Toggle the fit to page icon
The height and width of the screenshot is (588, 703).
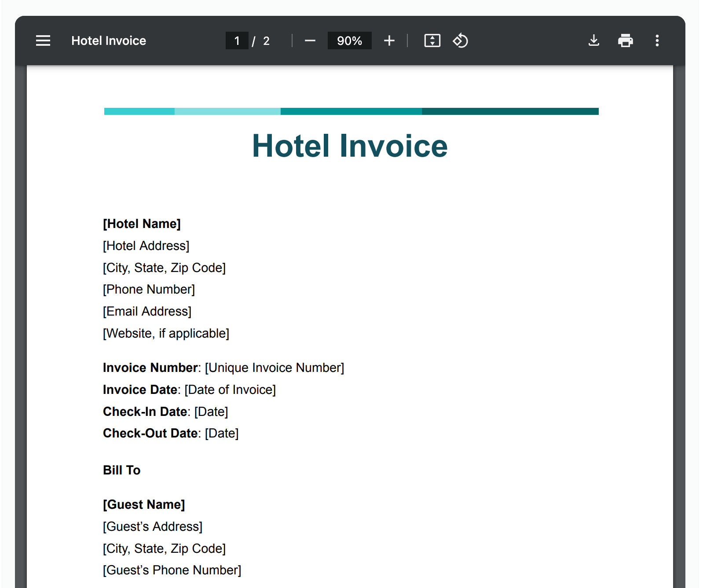click(432, 41)
